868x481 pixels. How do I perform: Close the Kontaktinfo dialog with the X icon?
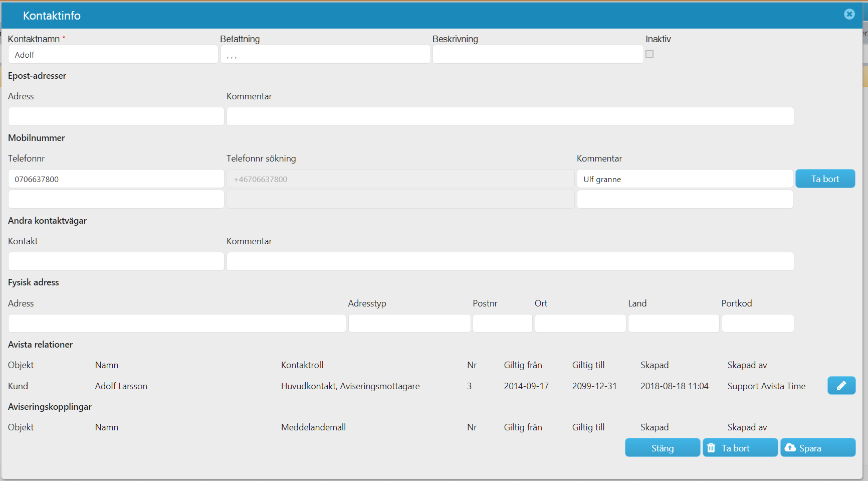click(849, 14)
